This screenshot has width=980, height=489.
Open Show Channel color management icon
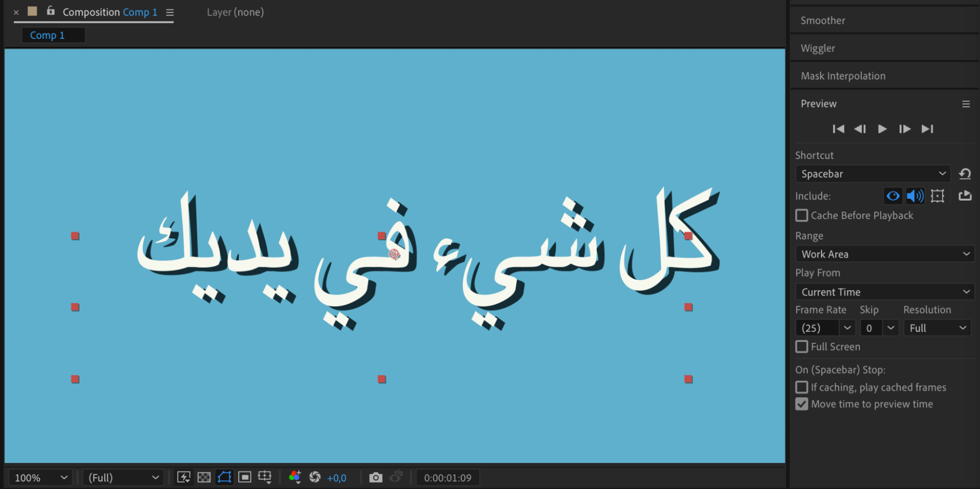coord(295,477)
